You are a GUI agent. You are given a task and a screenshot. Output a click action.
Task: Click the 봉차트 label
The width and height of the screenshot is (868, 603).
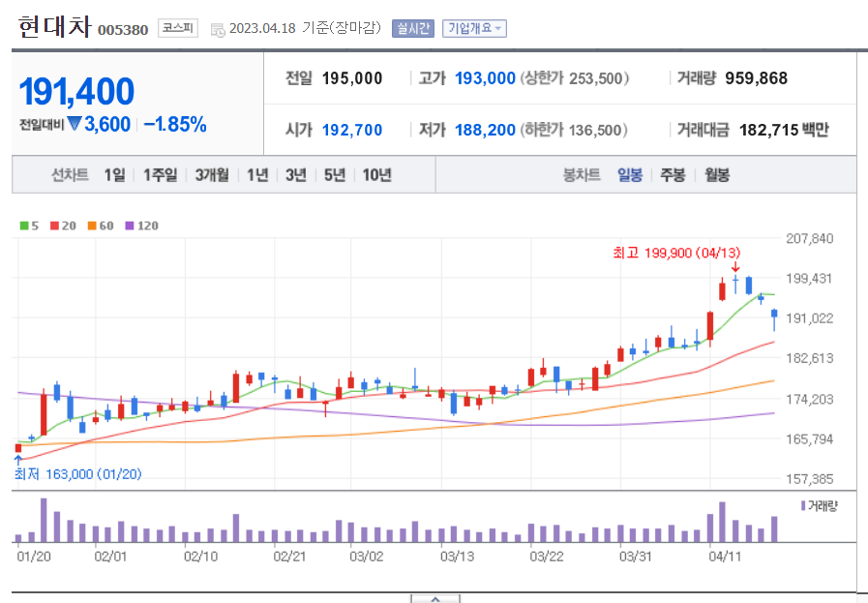[582, 175]
